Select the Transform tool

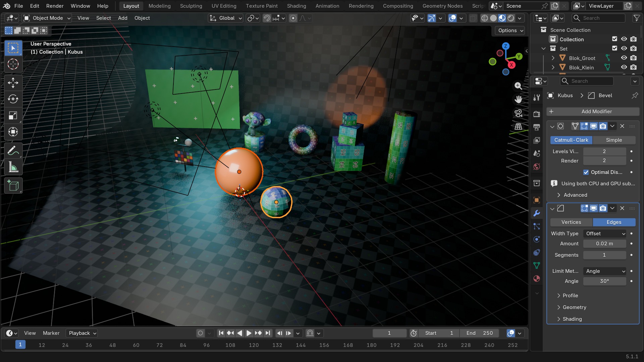pos(13,132)
